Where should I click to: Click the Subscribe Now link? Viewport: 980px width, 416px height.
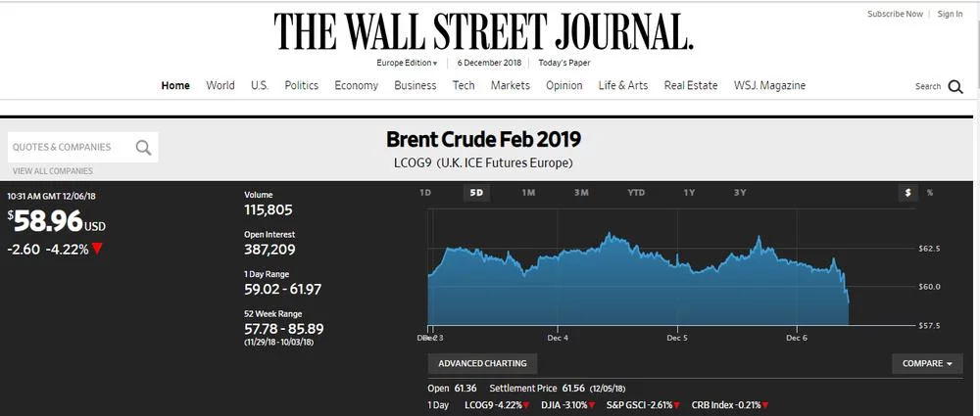click(x=895, y=14)
